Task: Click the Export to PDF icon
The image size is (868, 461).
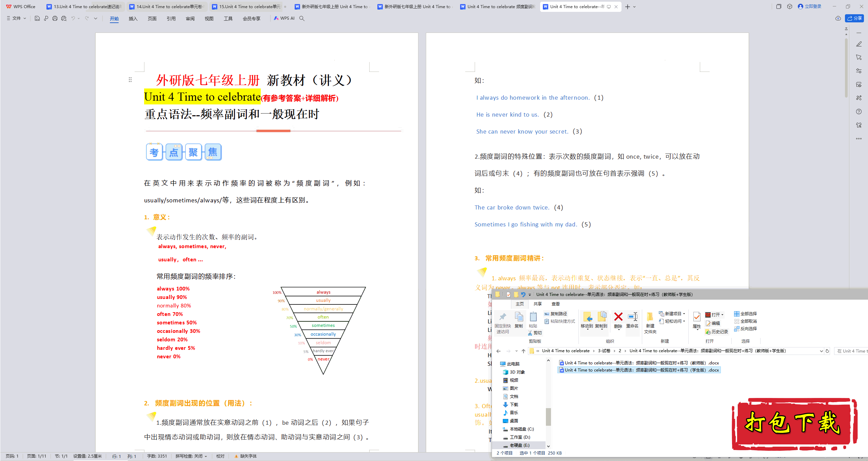Action: point(46,18)
